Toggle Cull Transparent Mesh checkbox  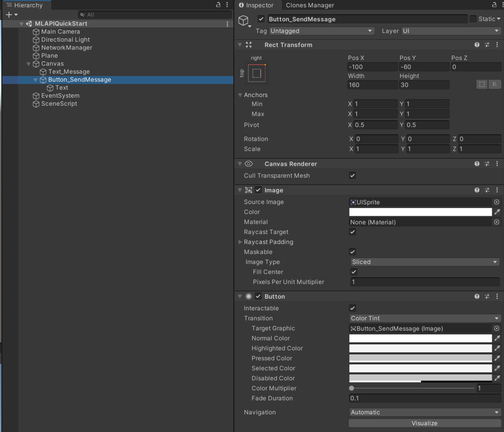point(352,175)
